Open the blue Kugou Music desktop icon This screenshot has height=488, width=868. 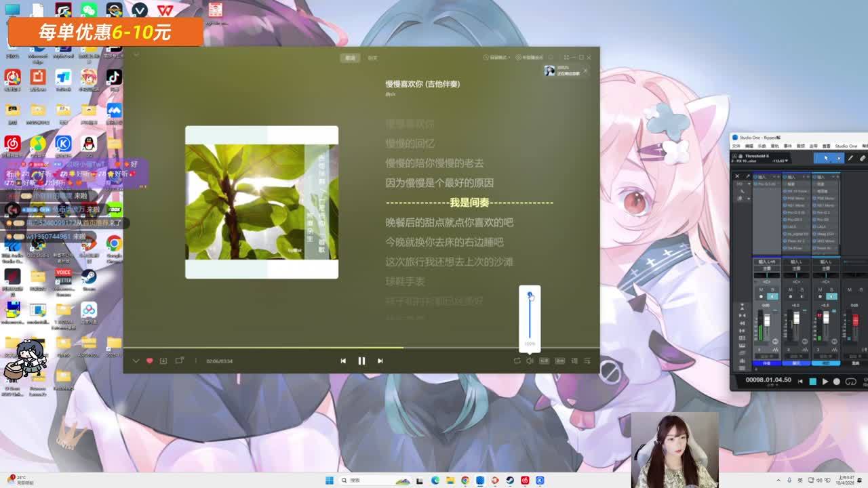click(x=63, y=145)
